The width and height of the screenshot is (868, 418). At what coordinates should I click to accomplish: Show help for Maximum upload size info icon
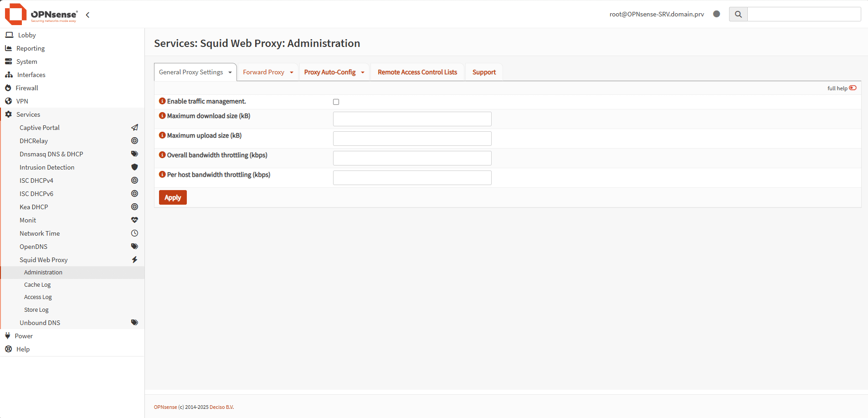(x=162, y=135)
